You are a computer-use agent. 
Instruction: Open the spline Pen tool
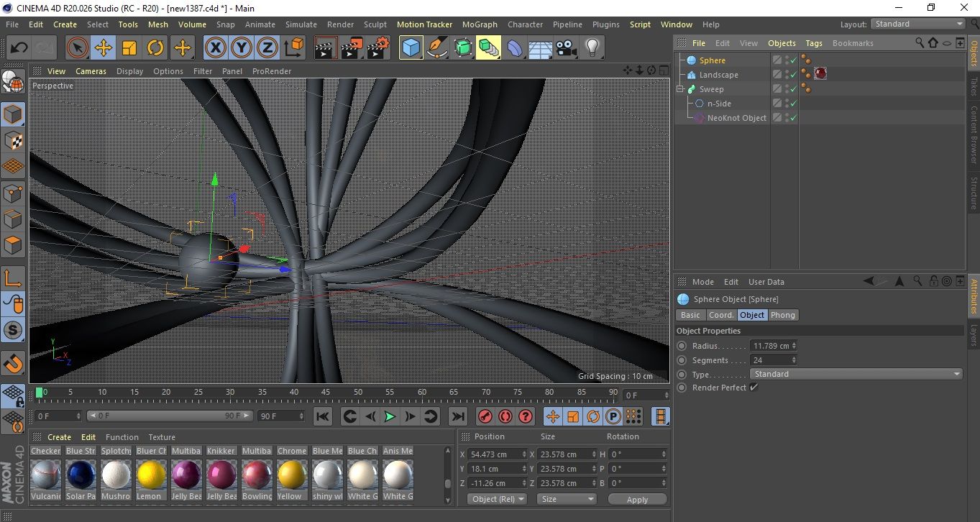click(436, 48)
